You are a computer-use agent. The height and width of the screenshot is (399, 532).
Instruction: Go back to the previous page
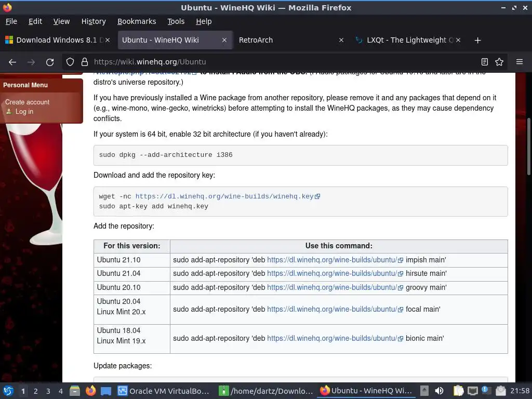pos(12,62)
